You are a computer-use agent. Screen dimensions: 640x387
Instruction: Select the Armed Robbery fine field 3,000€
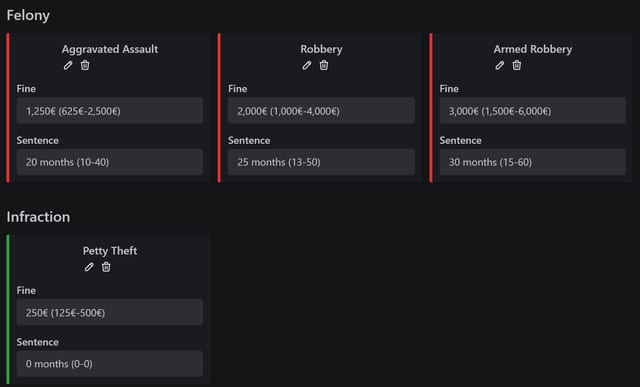[533, 111]
